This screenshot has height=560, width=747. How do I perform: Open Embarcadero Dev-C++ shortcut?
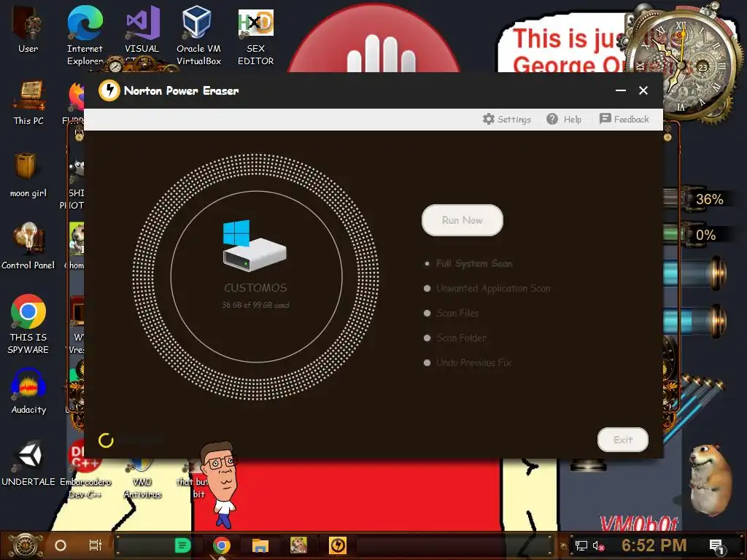(x=85, y=469)
